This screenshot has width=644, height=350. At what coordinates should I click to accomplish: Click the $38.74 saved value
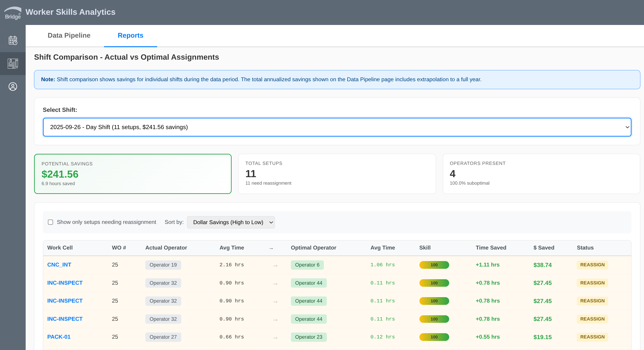pyautogui.click(x=542, y=265)
